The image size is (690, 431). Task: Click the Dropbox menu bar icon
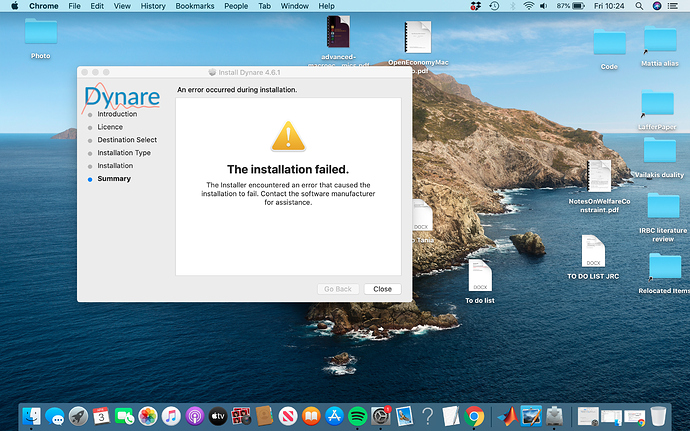pyautogui.click(x=476, y=6)
